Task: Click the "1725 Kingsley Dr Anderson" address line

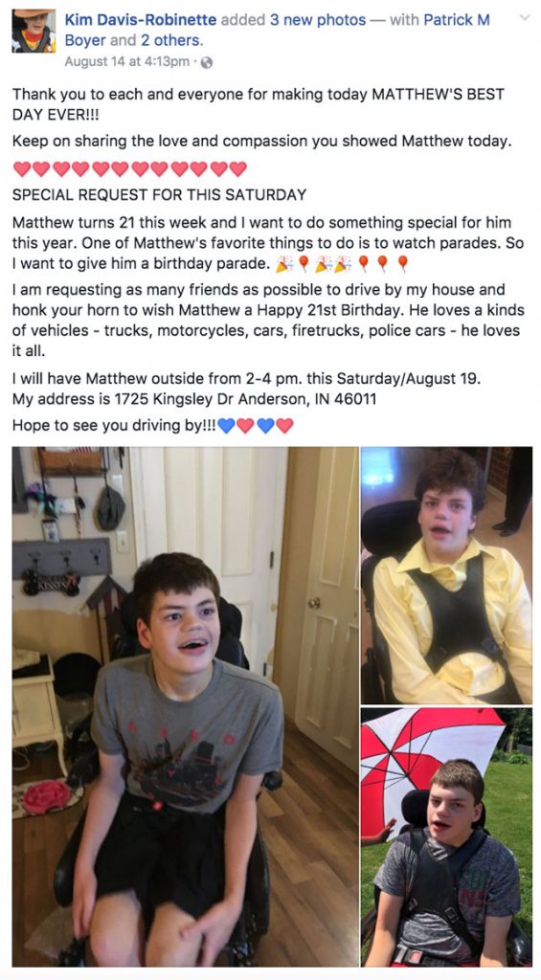Action: coord(194,399)
